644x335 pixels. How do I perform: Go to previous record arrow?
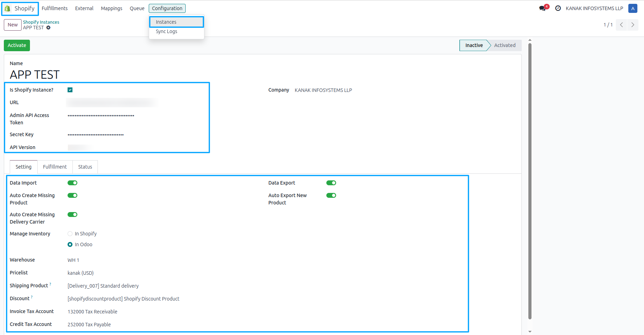click(621, 25)
